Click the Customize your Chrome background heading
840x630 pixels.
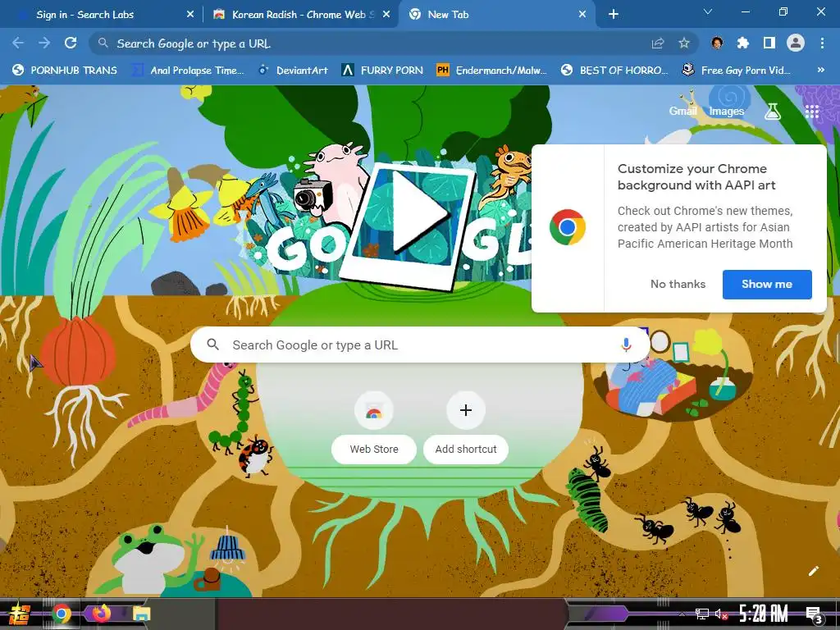(696, 177)
